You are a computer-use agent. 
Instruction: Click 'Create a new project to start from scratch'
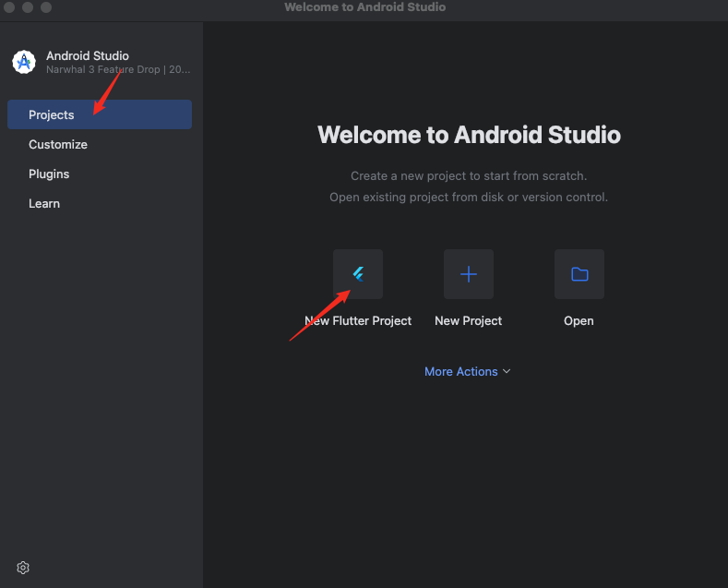469,176
